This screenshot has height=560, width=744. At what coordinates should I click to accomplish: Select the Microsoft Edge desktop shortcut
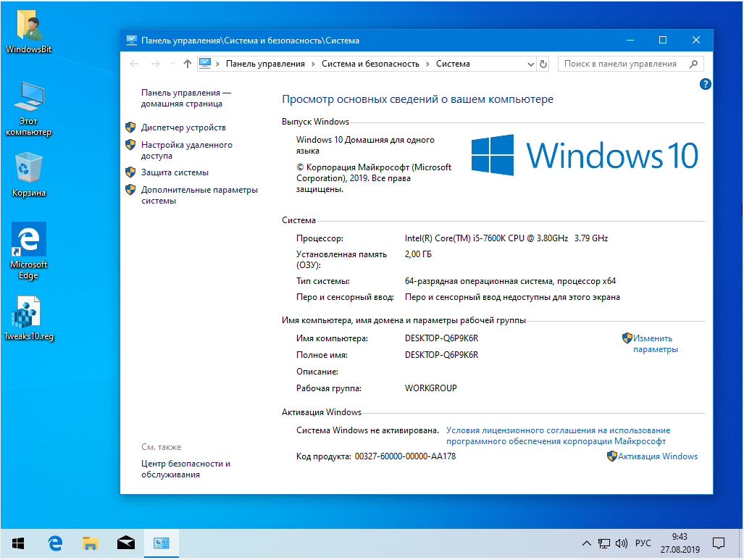28,251
